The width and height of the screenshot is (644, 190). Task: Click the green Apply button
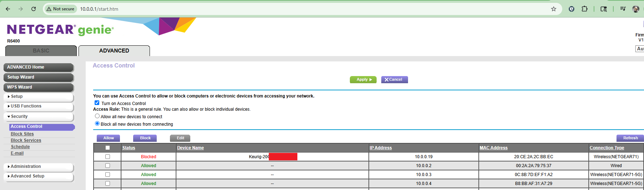click(363, 80)
